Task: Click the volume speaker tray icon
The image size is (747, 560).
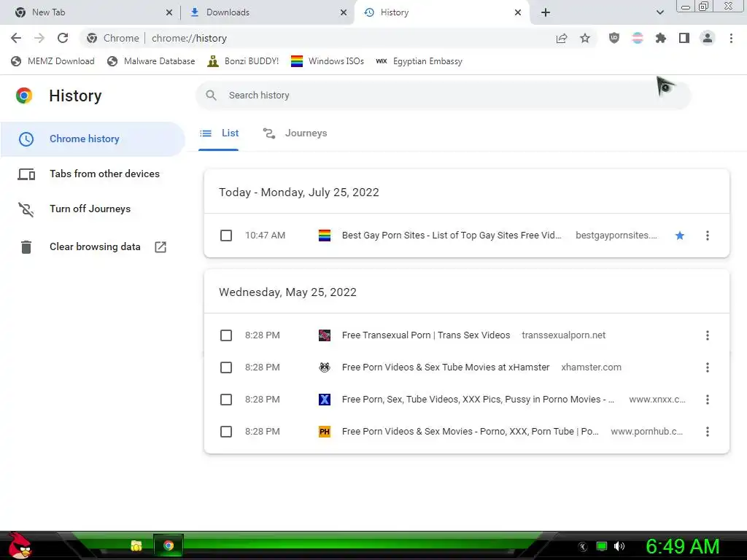Action: (x=619, y=546)
